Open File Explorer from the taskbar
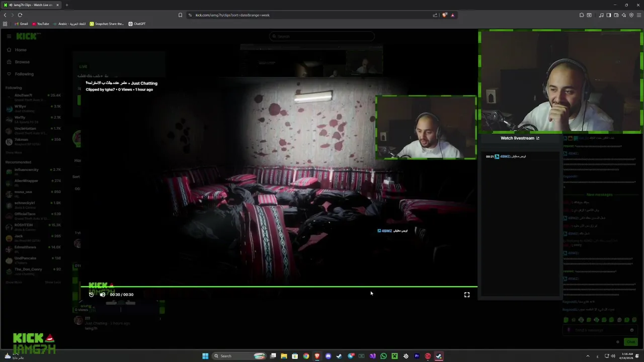Viewport: 644px width, 362px height. 284,356
